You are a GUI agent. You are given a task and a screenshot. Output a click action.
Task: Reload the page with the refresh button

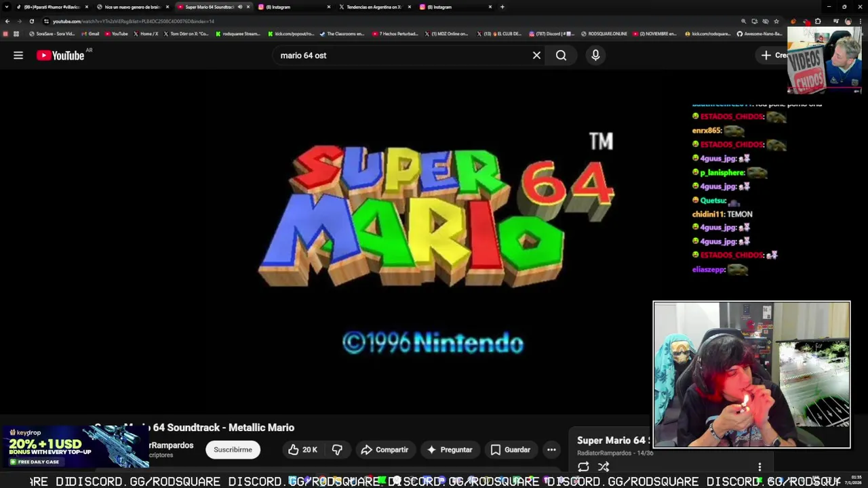pyautogui.click(x=31, y=21)
